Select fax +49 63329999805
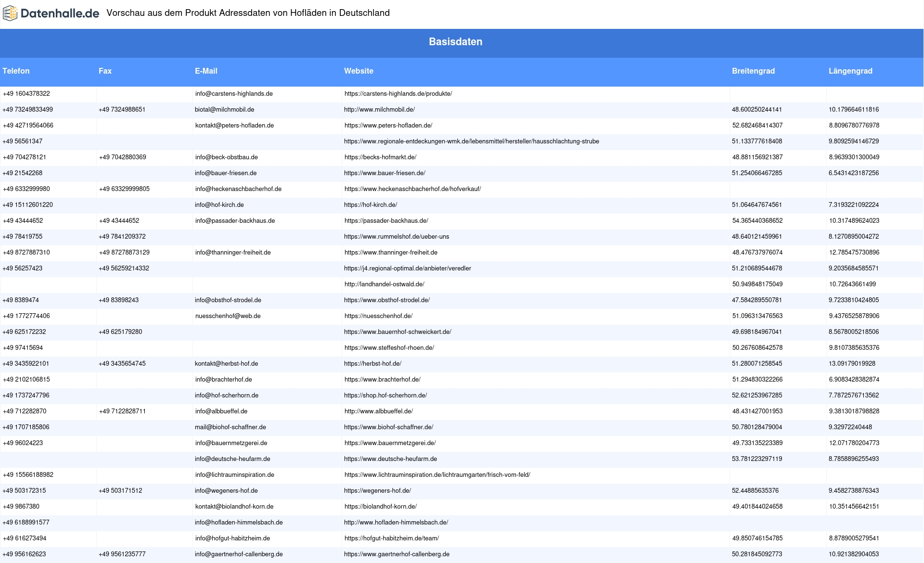The width and height of the screenshot is (924, 563). (x=124, y=189)
